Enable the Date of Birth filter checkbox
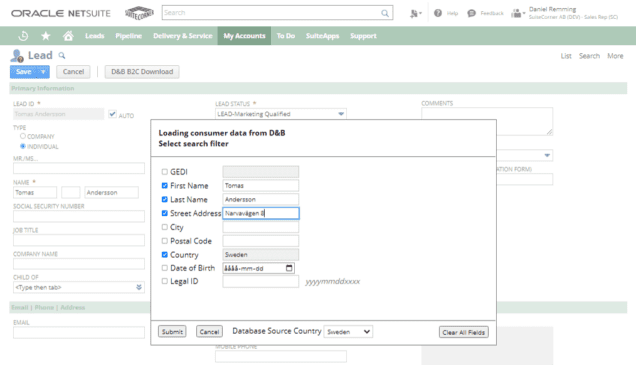The width and height of the screenshot is (636, 365). coord(164,268)
